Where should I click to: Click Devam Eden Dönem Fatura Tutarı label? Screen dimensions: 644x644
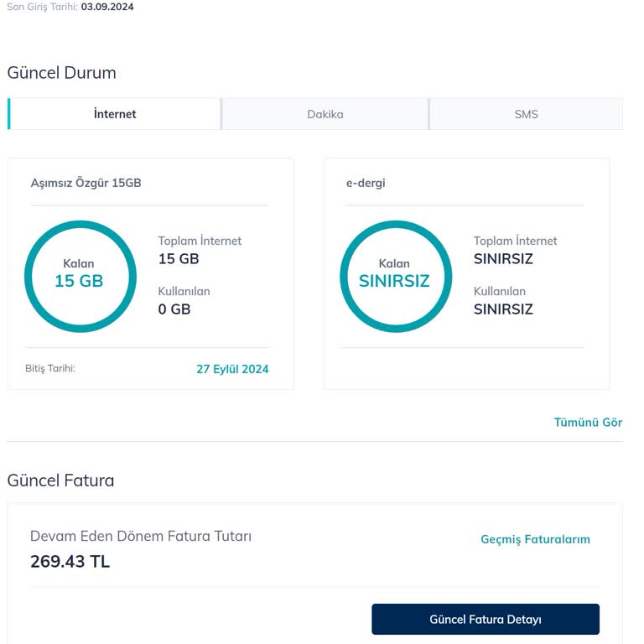point(141,536)
